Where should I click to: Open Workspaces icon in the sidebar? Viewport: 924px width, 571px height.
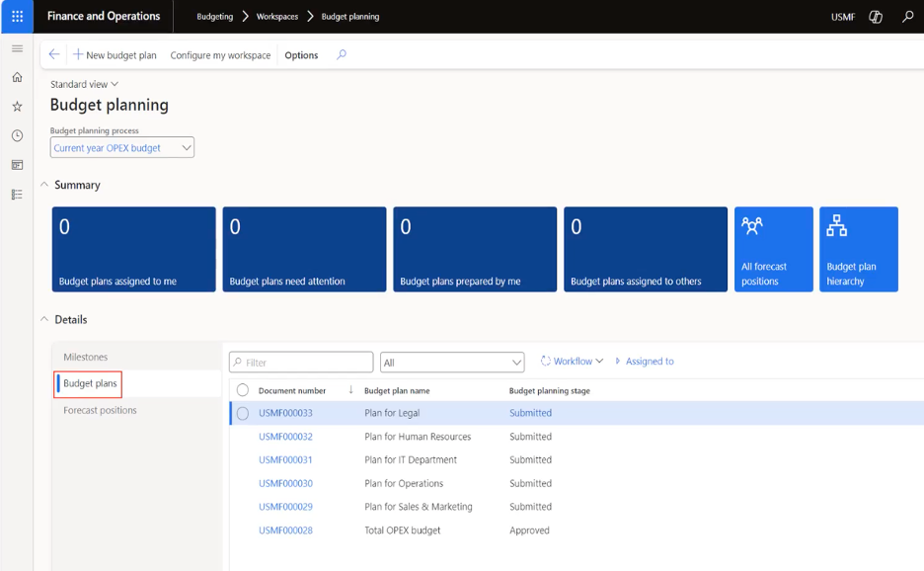point(17,165)
